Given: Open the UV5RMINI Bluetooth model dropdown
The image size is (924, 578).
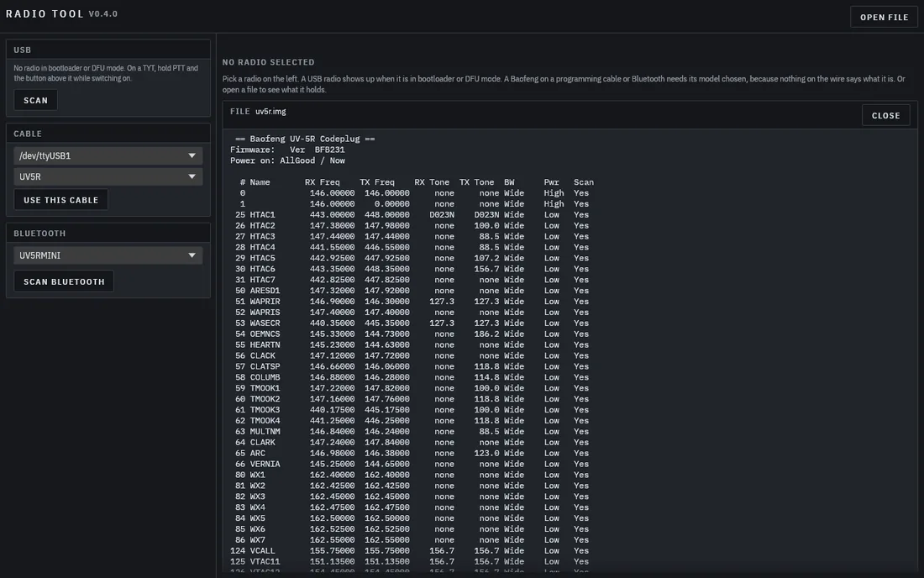Looking at the screenshot, I should (x=108, y=255).
